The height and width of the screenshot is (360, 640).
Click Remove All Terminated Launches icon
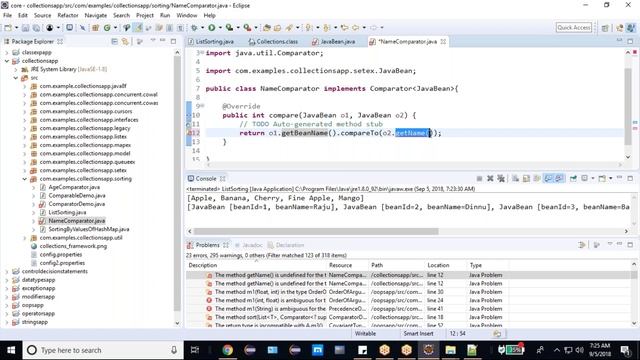[501, 178]
